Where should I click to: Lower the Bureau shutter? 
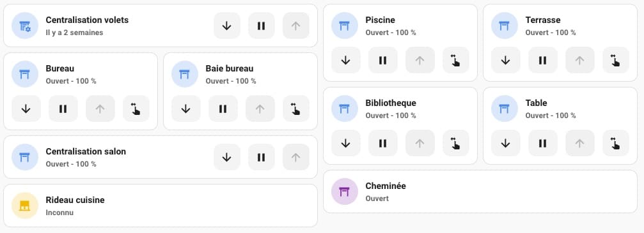26,109
